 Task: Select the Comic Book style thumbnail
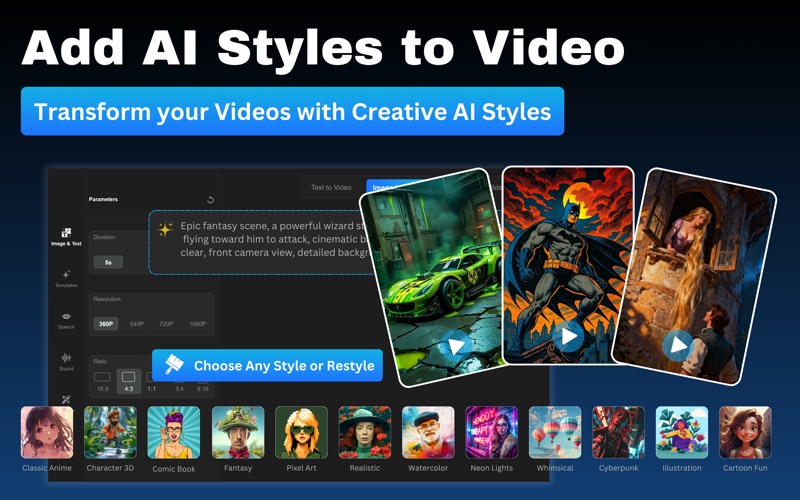point(173,433)
